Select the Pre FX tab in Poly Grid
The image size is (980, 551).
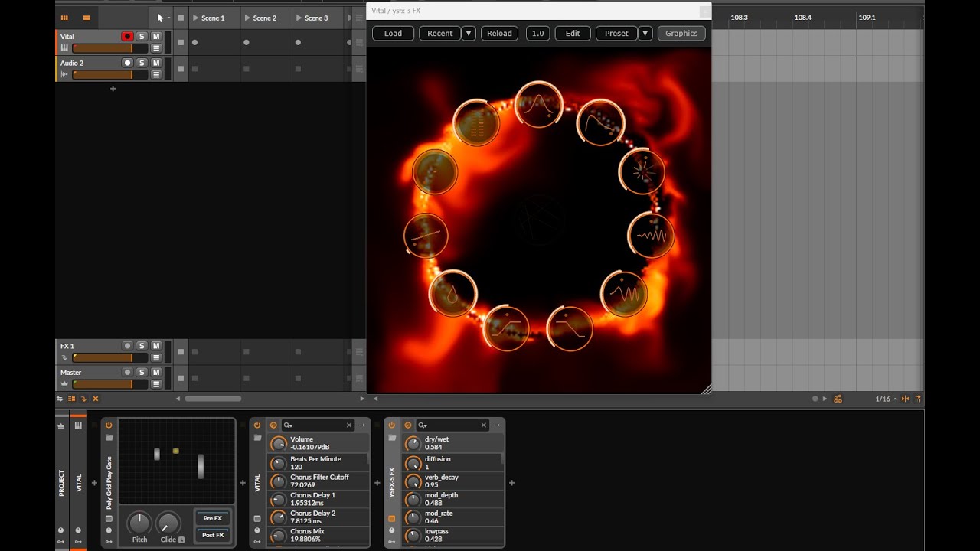213,518
